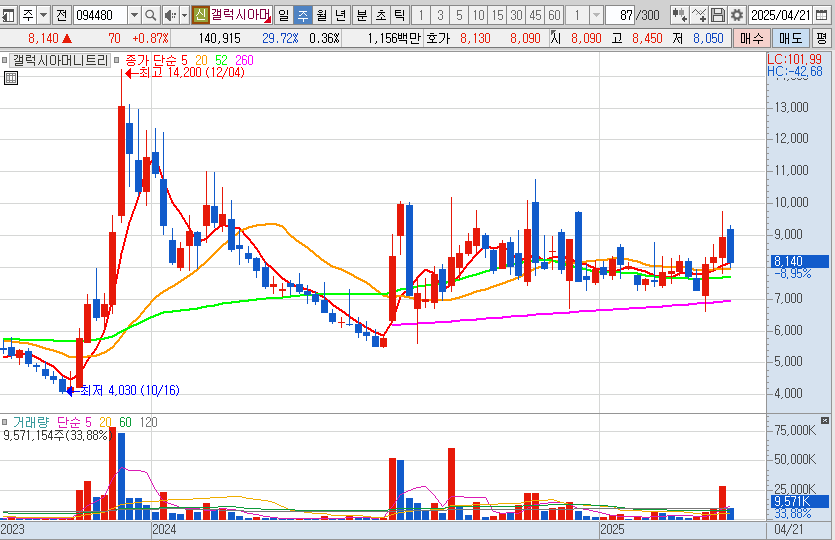This screenshot has width=835, height=540.
Task: Click the 04/21 date label bottom right
Action: (x=789, y=529)
